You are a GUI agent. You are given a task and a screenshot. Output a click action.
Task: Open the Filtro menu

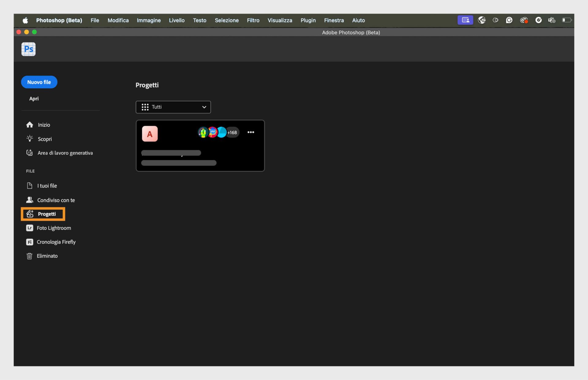[253, 20]
